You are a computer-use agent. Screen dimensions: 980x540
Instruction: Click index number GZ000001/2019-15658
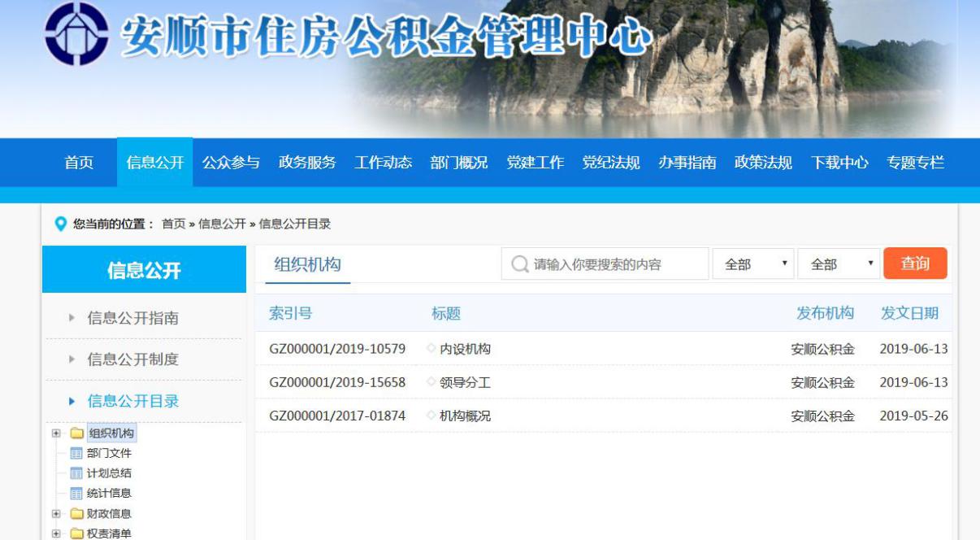[x=337, y=382]
